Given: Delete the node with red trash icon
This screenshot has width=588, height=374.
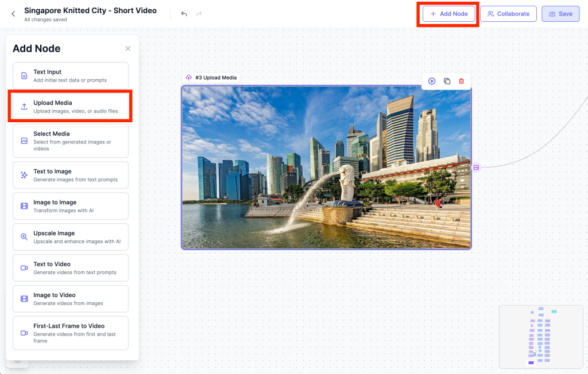Looking at the screenshot, I should tap(461, 81).
